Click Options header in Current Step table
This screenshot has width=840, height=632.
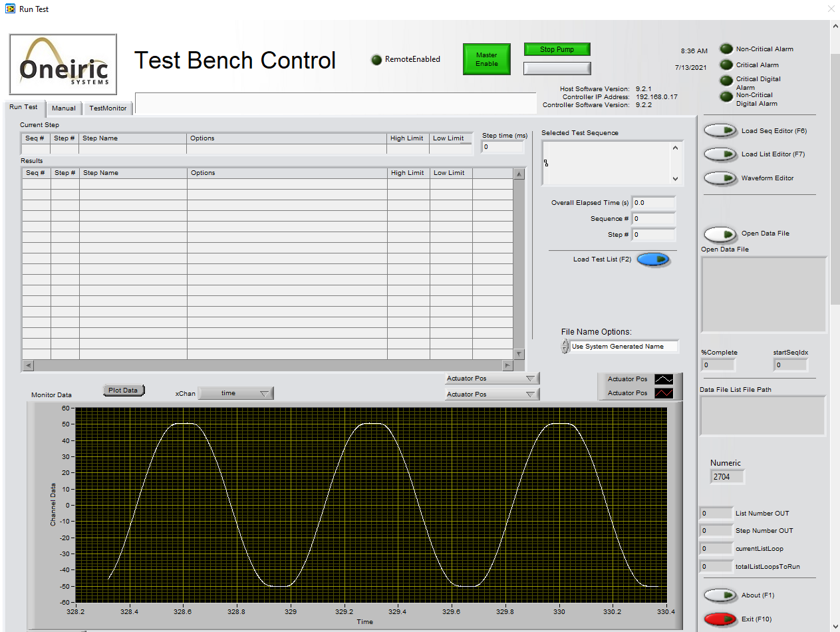click(287, 138)
